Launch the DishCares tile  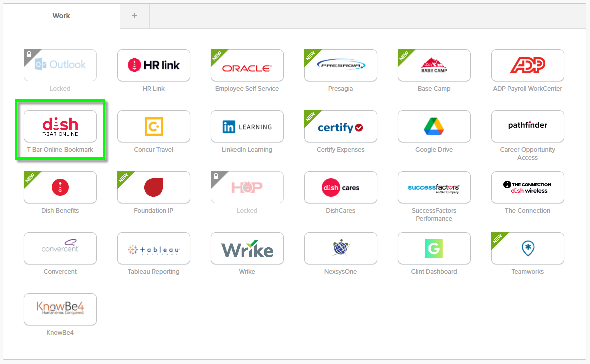tap(341, 187)
